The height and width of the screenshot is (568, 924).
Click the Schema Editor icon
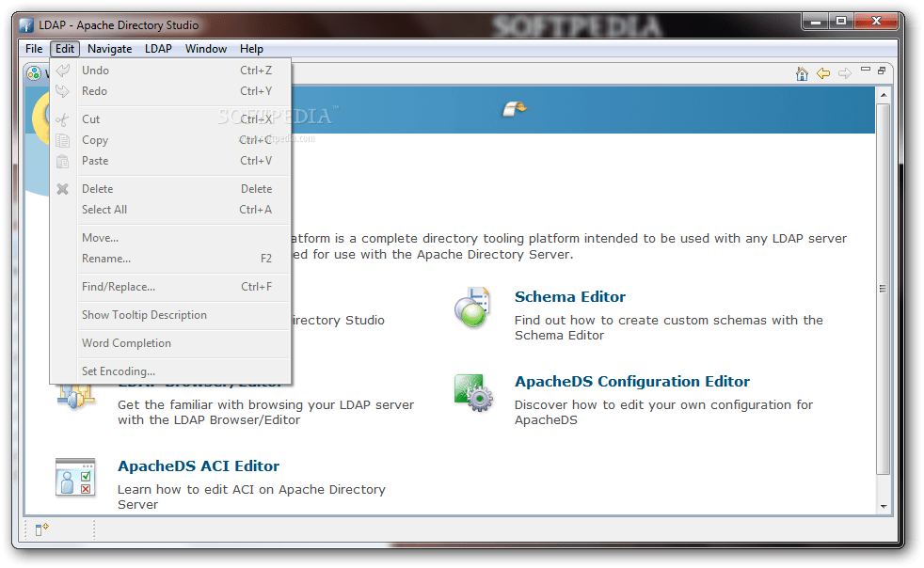click(x=472, y=307)
